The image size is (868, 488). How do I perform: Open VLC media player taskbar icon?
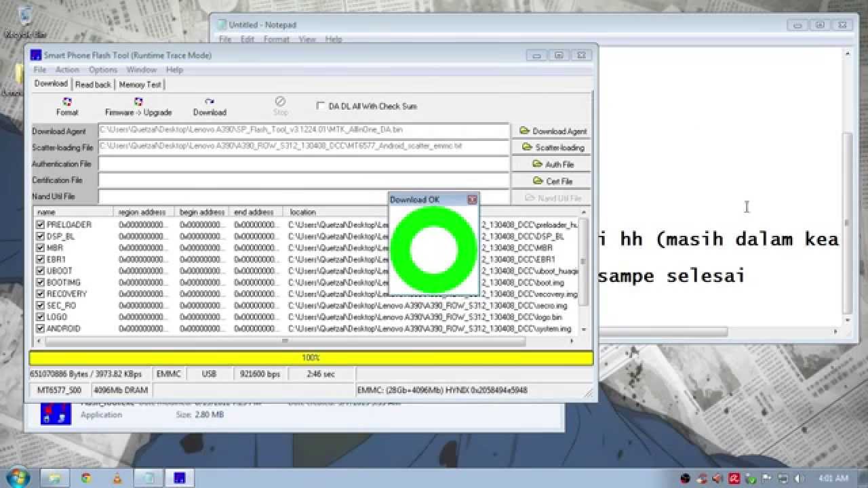point(117,478)
